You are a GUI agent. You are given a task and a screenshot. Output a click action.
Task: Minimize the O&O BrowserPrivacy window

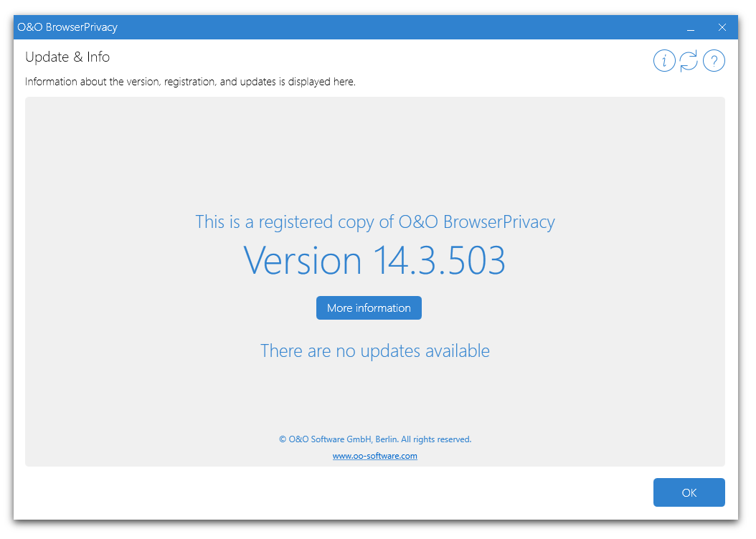tap(690, 27)
